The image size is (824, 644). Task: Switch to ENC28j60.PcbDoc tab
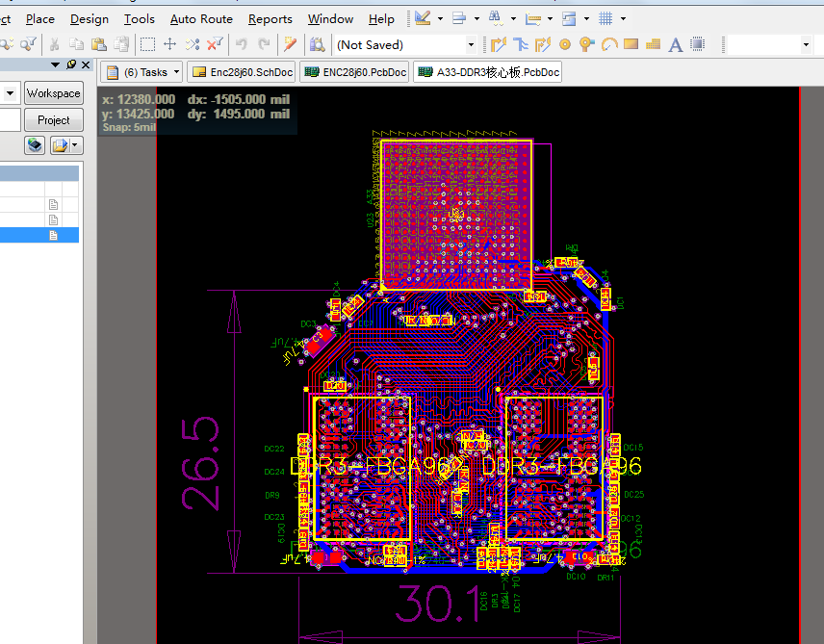[x=356, y=72]
